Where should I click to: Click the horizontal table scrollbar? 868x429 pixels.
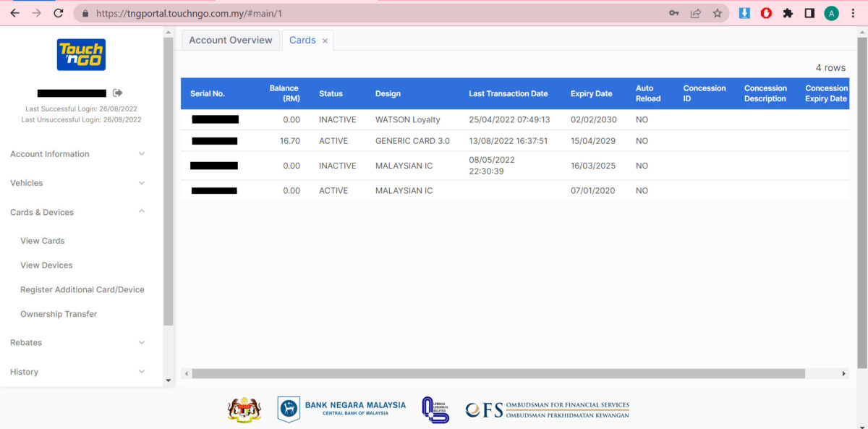coord(498,374)
